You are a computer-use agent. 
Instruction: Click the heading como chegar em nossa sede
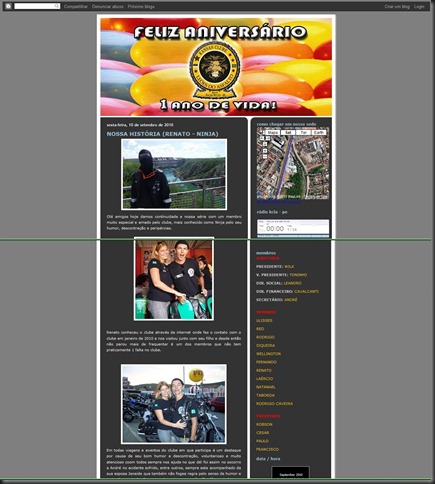tap(286, 124)
